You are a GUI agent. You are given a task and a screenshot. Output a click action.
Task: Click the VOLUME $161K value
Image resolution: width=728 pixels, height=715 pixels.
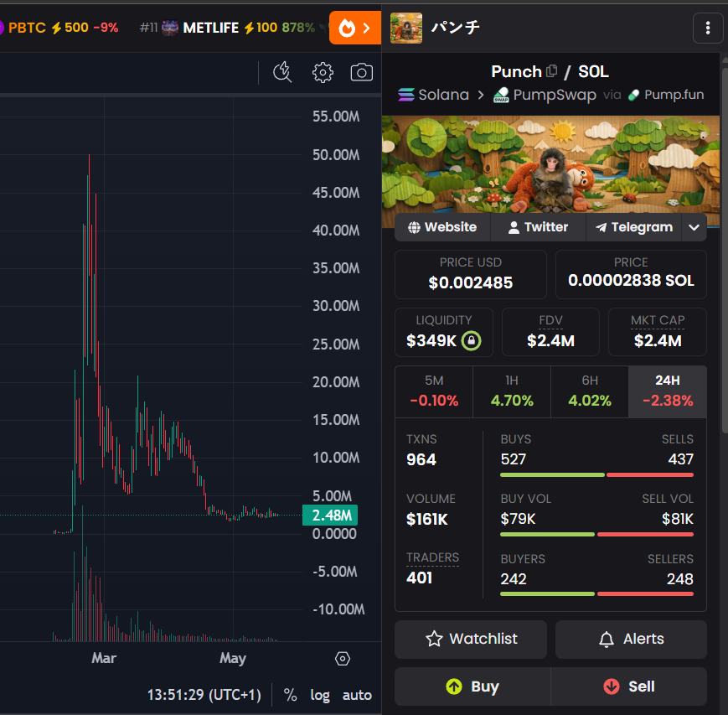[x=427, y=519]
